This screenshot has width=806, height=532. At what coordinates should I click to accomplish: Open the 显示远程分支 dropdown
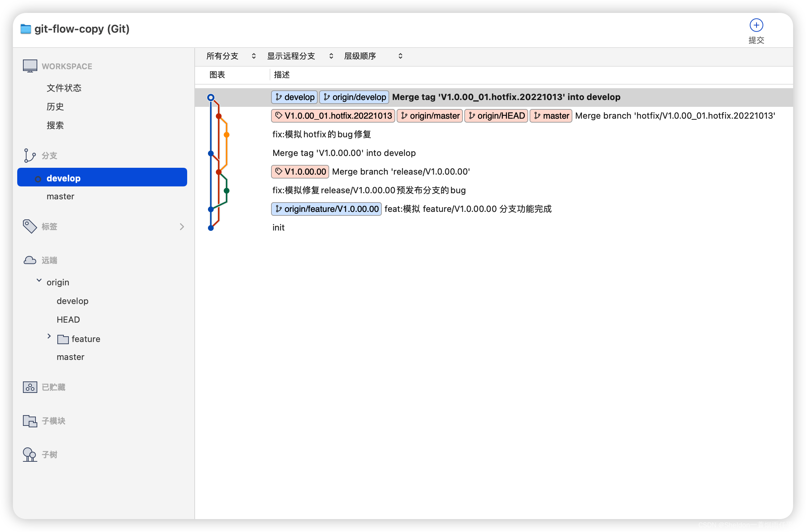[x=300, y=56]
